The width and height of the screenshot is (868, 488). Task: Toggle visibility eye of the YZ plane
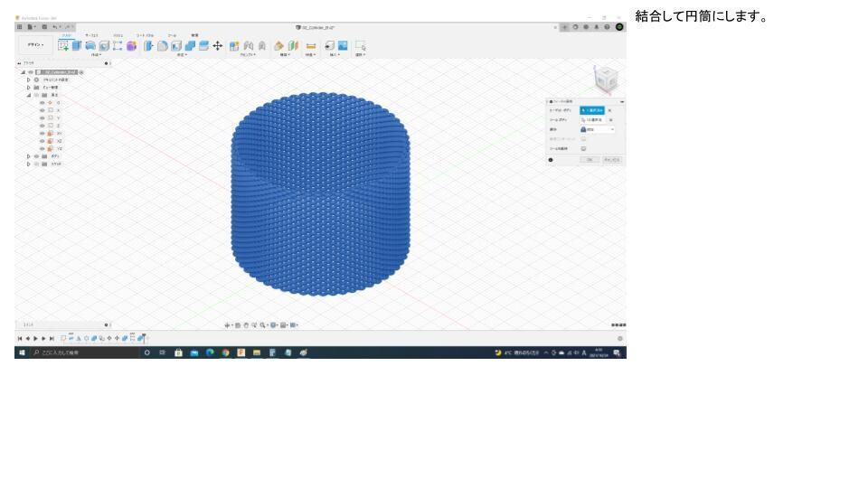pos(42,149)
